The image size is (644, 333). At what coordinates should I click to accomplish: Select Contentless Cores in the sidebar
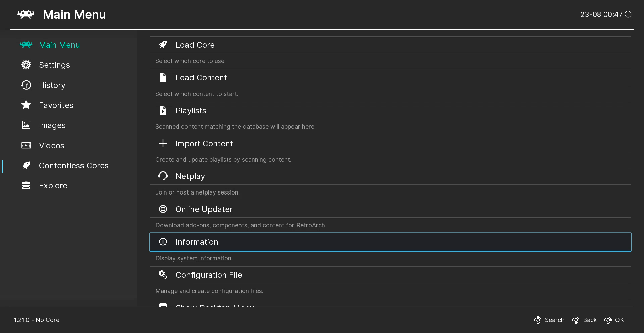click(x=73, y=165)
